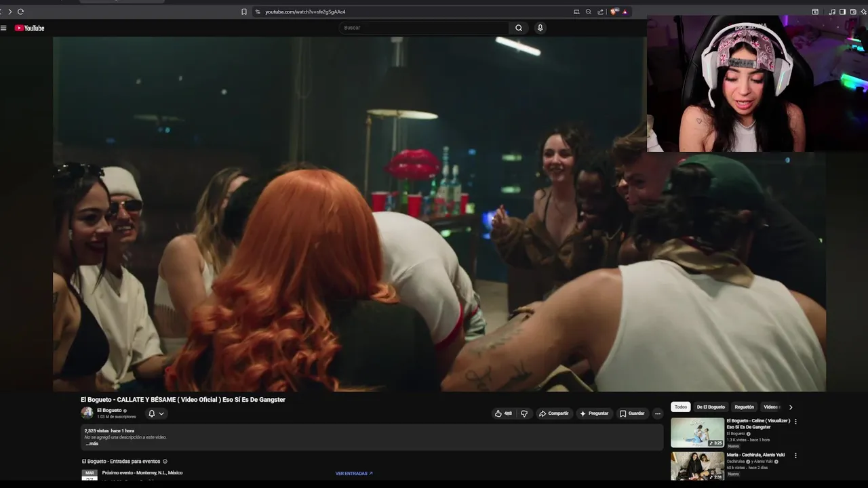Select the Videos filter chip

[x=771, y=407]
